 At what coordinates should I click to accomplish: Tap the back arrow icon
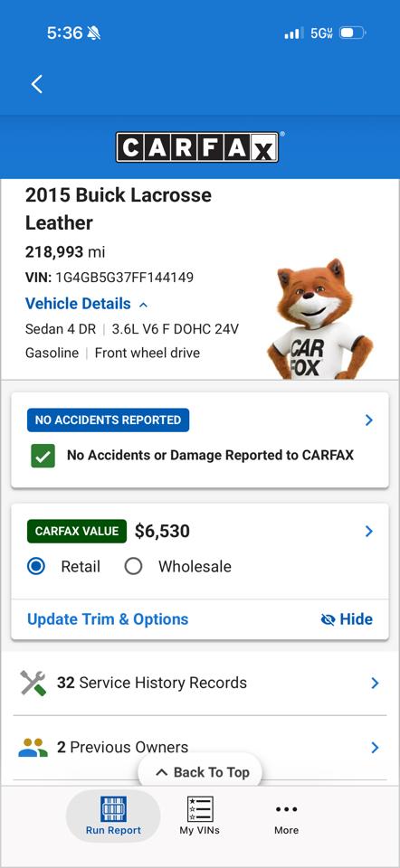[36, 84]
